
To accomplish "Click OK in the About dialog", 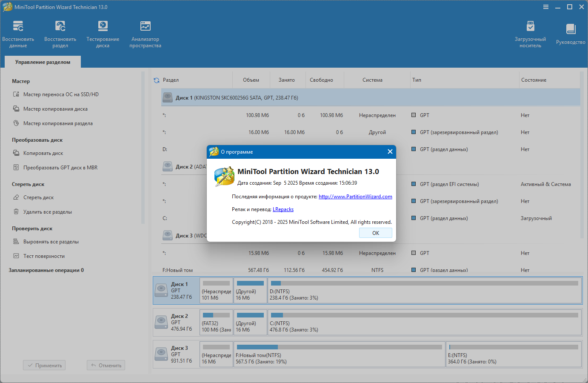I will tap(376, 233).
